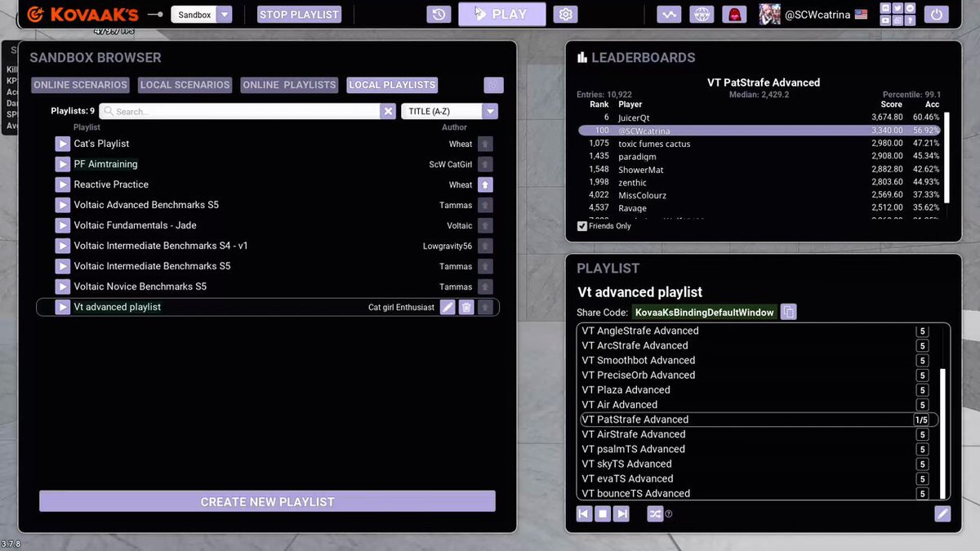This screenshot has width=980, height=551.
Task: Click the KovaaK's logo
Action: pyautogui.click(x=82, y=15)
